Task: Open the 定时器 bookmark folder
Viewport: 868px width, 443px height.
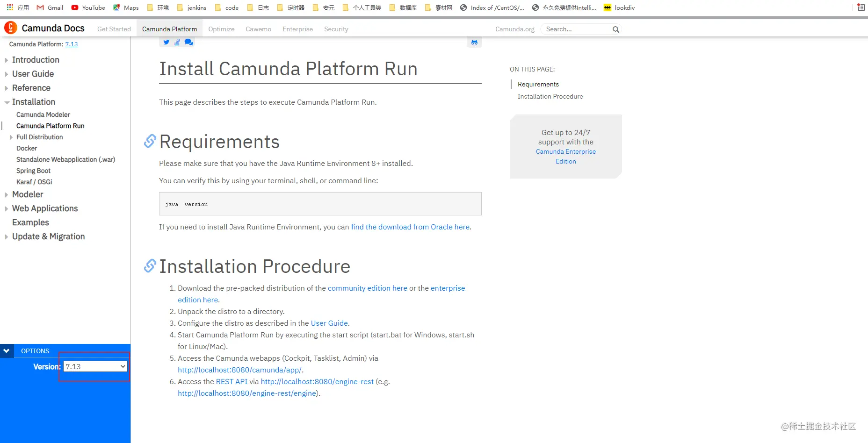Action: (291, 7)
